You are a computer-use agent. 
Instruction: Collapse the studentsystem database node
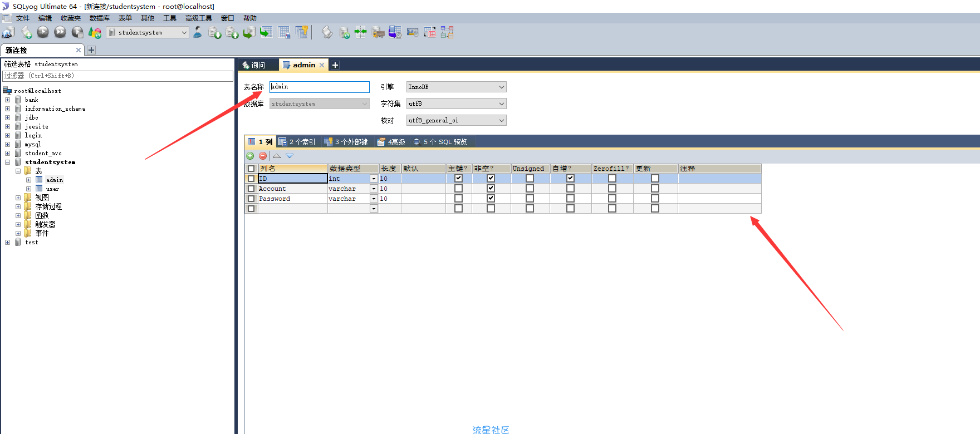pyautogui.click(x=7, y=162)
